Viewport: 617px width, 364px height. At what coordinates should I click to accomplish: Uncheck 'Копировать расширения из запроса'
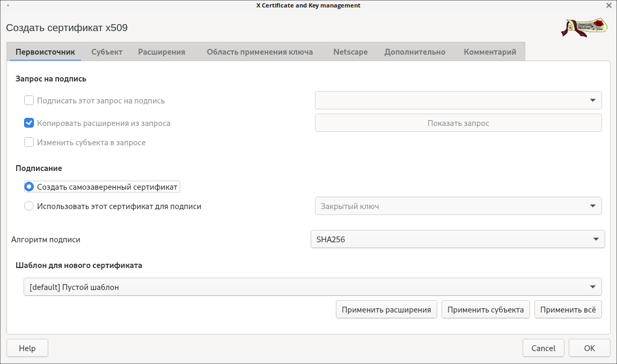click(x=30, y=123)
